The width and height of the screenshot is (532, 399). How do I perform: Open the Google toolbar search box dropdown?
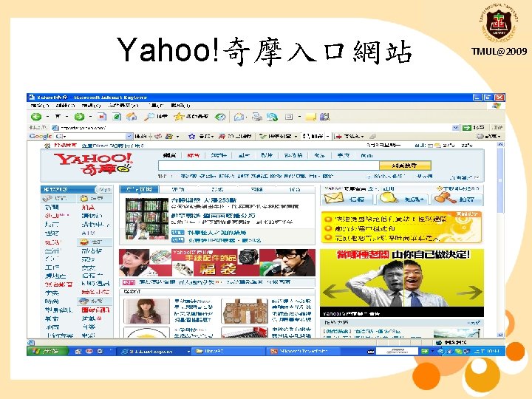[x=129, y=136]
